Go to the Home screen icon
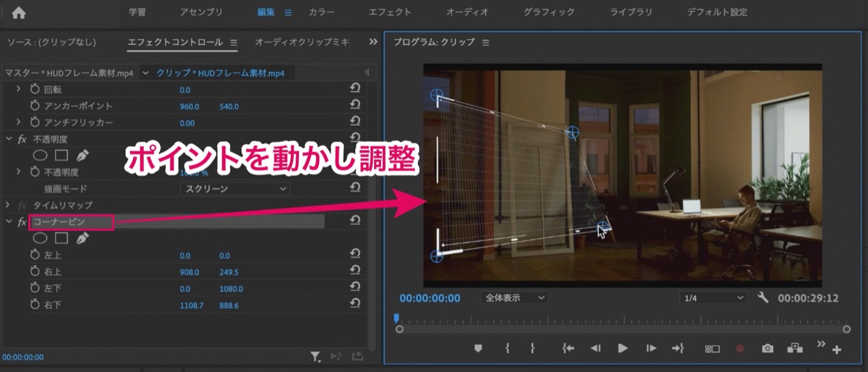Image resolution: width=868 pixels, height=372 pixels. click(19, 12)
